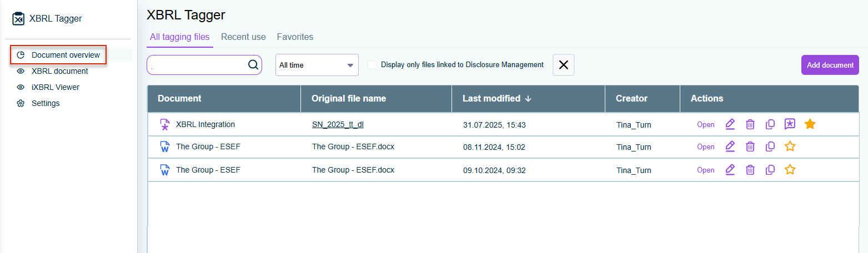Click the Add document button
The height and width of the screenshot is (253, 868).
coord(830,65)
